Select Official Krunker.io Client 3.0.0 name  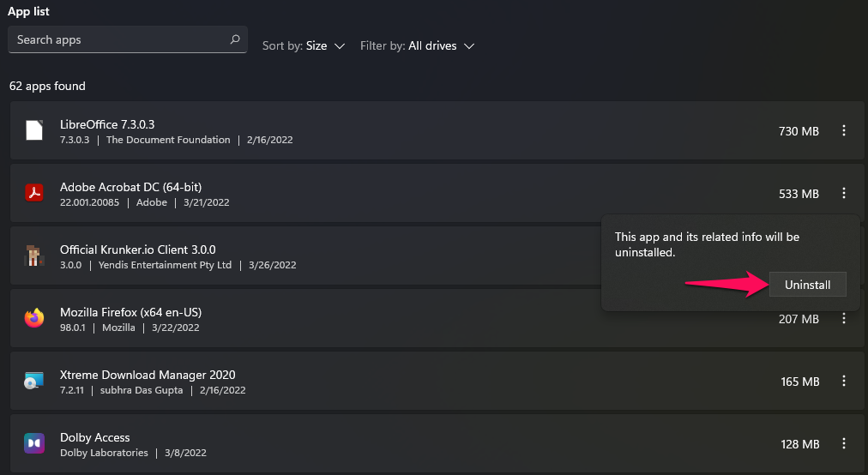coord(138,250)
